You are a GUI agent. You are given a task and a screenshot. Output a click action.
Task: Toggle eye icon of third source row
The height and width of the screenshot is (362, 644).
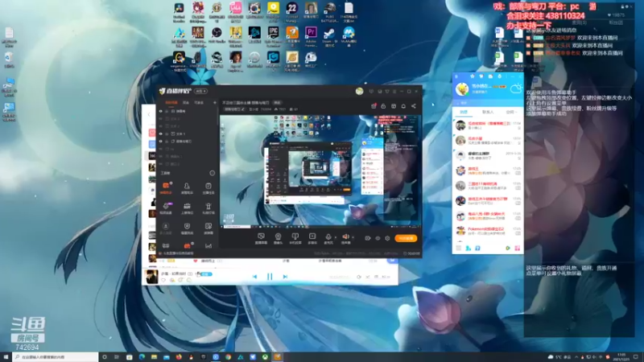(160, 126)
